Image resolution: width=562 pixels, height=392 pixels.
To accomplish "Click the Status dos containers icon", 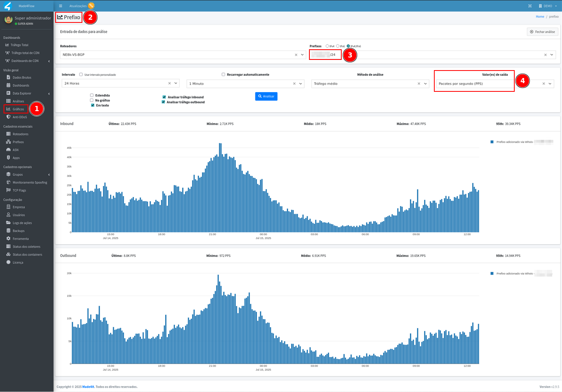I will tap(8, 254).
